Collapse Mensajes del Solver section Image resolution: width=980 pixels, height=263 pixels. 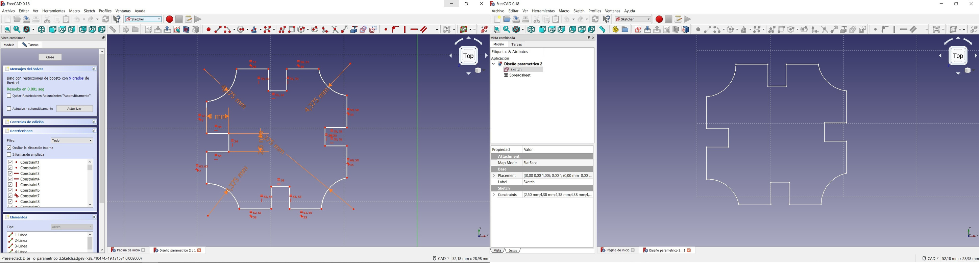pos(94,69)
